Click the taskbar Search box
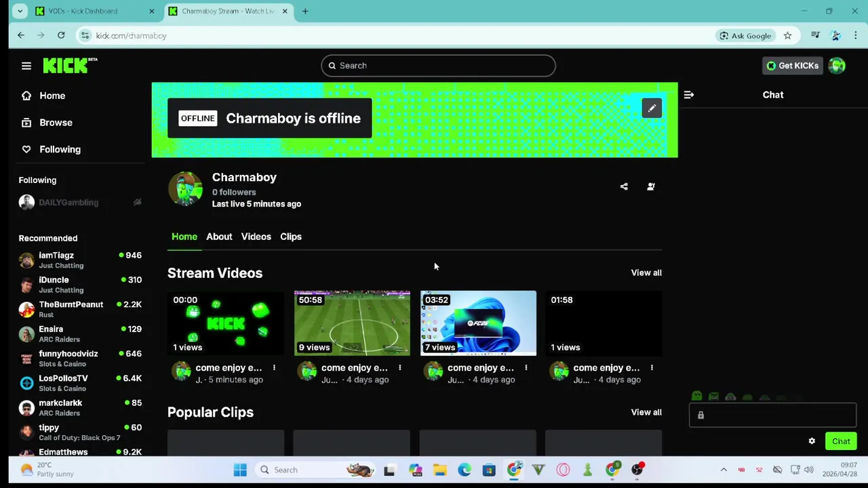 click(x=316, y=470)
